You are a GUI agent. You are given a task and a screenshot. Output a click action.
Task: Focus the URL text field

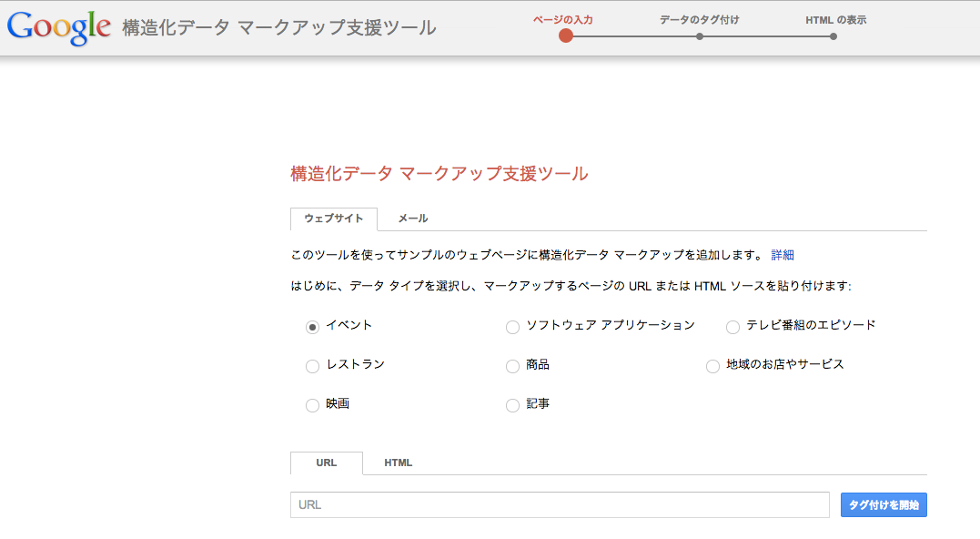560,504
